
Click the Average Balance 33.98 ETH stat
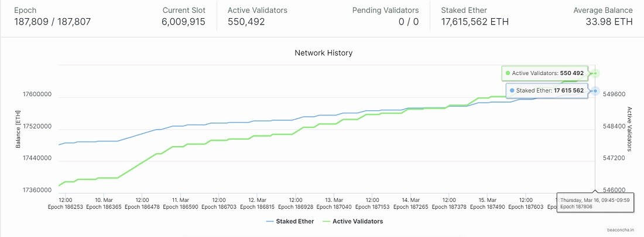pyautogui.click(x=604, y=16)
